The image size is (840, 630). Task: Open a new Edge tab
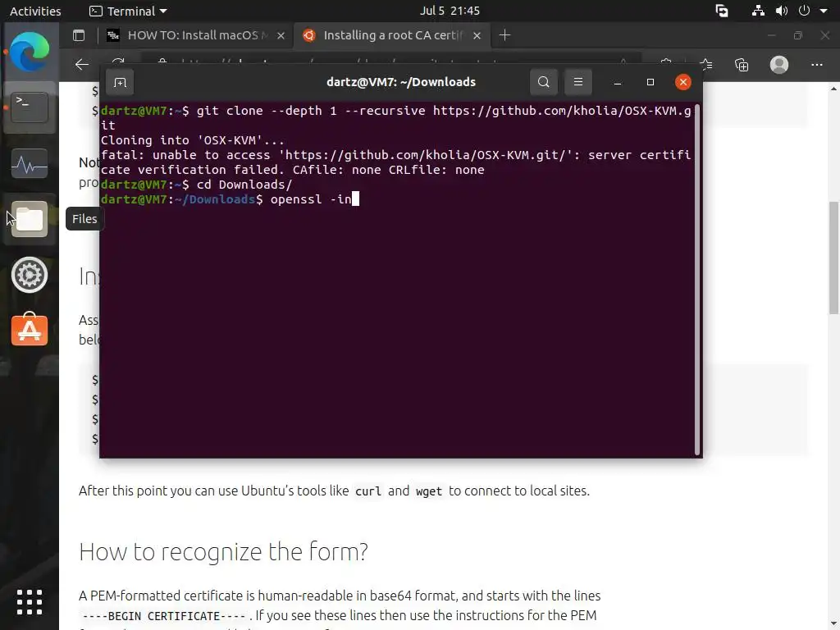pos(504,35)
